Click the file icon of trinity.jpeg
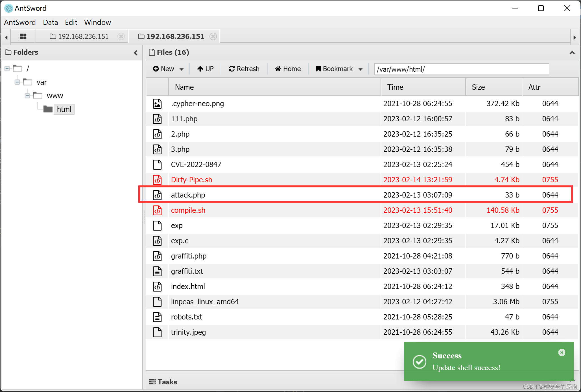The image size is (581, 392). click(x=157, y=332)
